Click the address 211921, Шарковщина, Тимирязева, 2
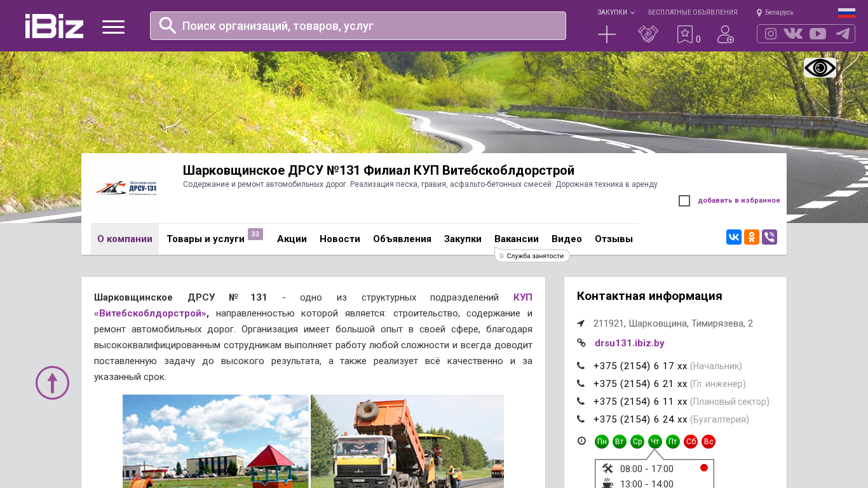 click(x=674, y=323)
